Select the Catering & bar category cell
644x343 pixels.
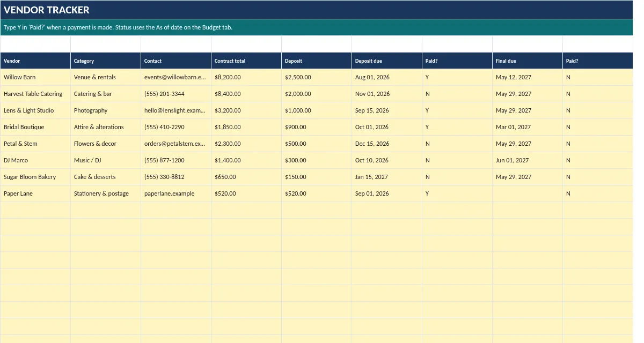coord(106,94)
